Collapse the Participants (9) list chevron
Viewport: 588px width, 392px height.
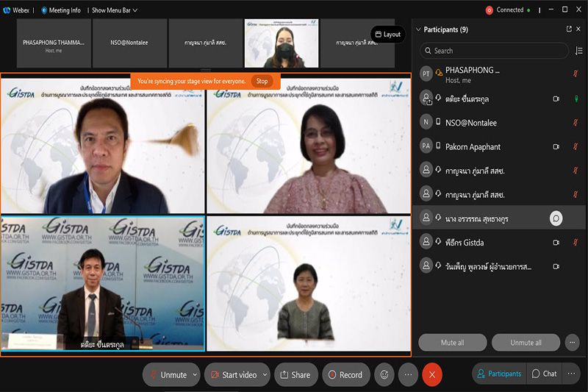[x=419, y=29]
